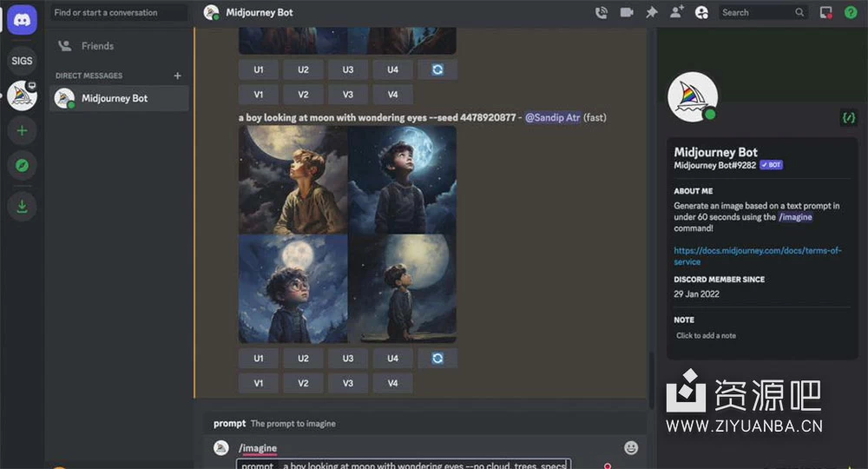Toggle user profile panel icon
Image resolution: width=868 pixels, height=469 pixels.
pos(701,13)
